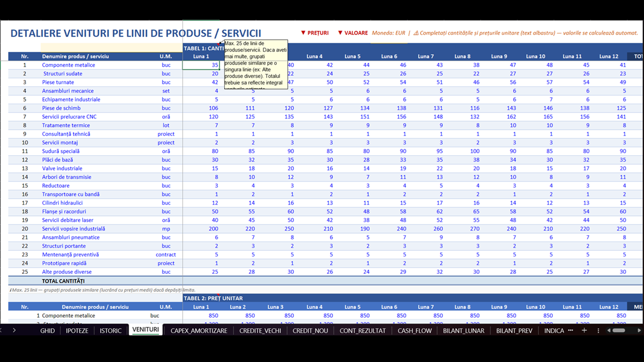Screen dimensions: 644x362
Task: Open the CAPEX_AMORTIZARE sheet tab
Action: tap(199, 331)
